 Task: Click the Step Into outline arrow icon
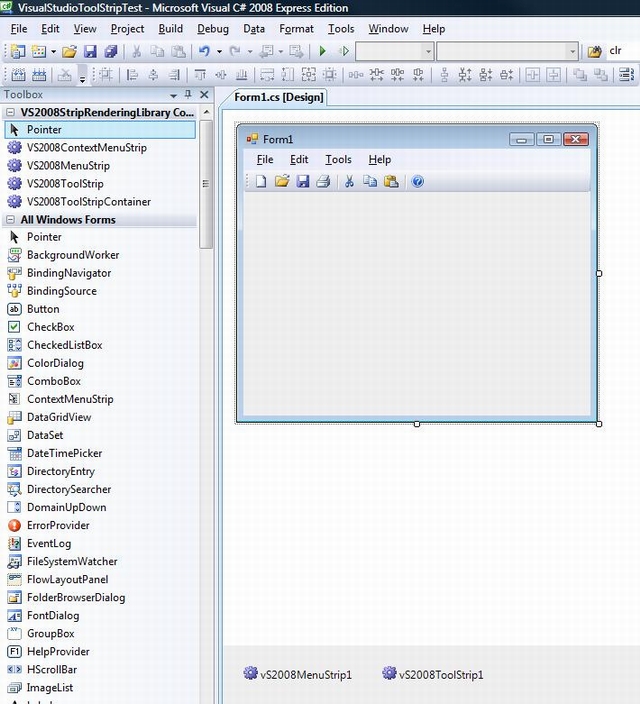(x=344, y=51)
